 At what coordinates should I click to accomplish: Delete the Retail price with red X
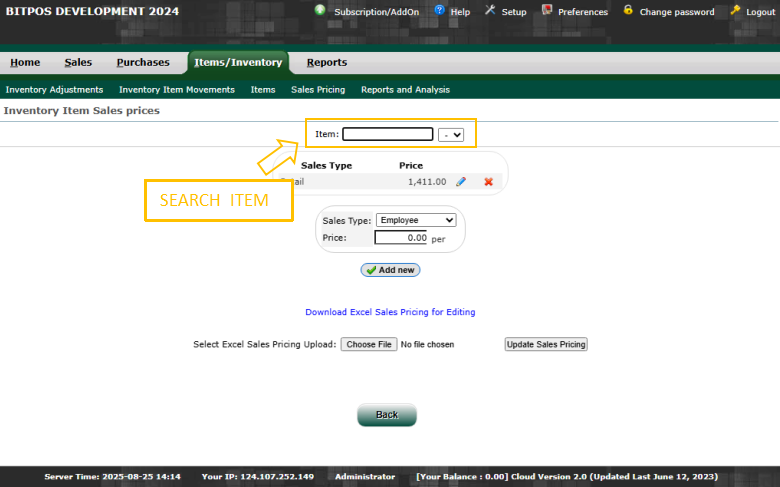489,182
